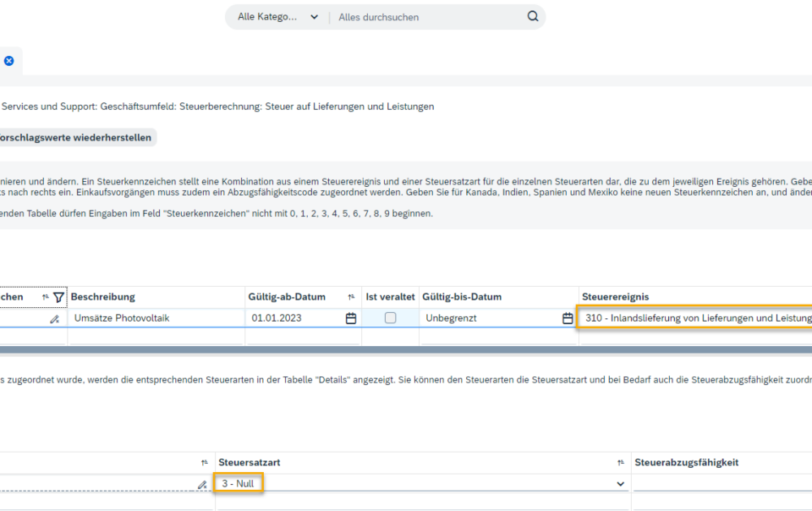Click the Steuerabzugsfähigkeit column header
Image resolution: width=812 pixels, height=511 pixels.
point(687,462)
